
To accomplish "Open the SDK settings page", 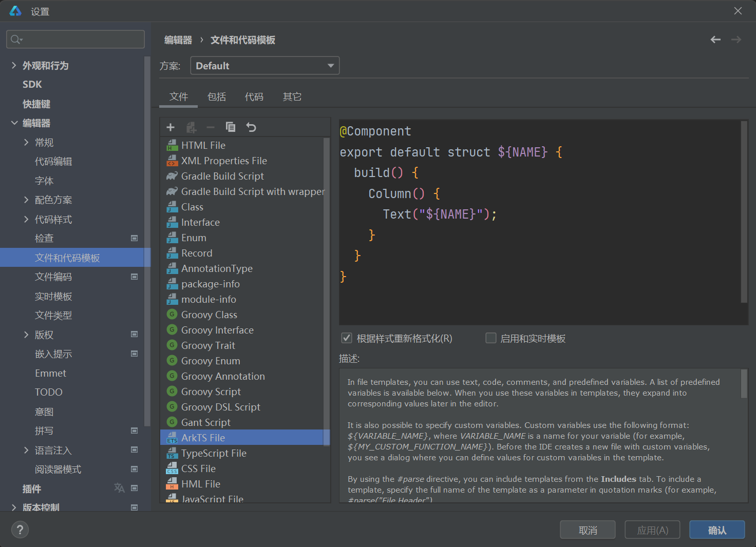I will tap(32, 84).
